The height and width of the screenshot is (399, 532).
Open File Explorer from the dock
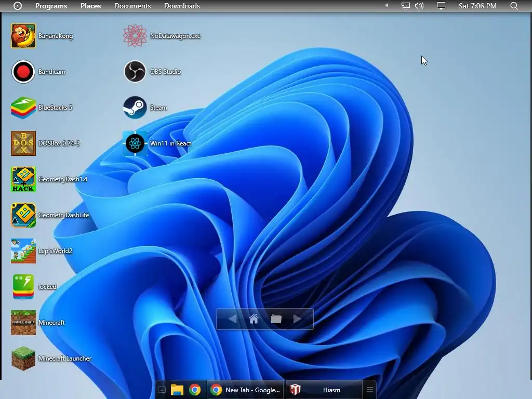point(177,390)
